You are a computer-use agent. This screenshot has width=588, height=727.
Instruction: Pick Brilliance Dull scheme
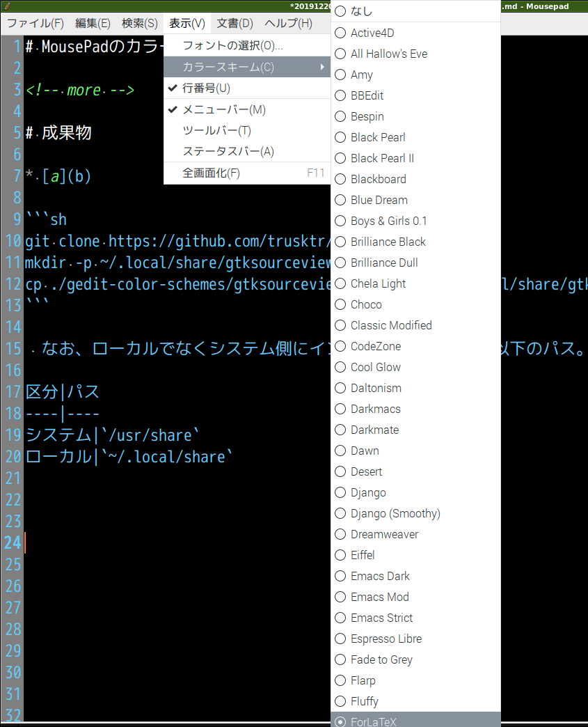coord(415,263)
